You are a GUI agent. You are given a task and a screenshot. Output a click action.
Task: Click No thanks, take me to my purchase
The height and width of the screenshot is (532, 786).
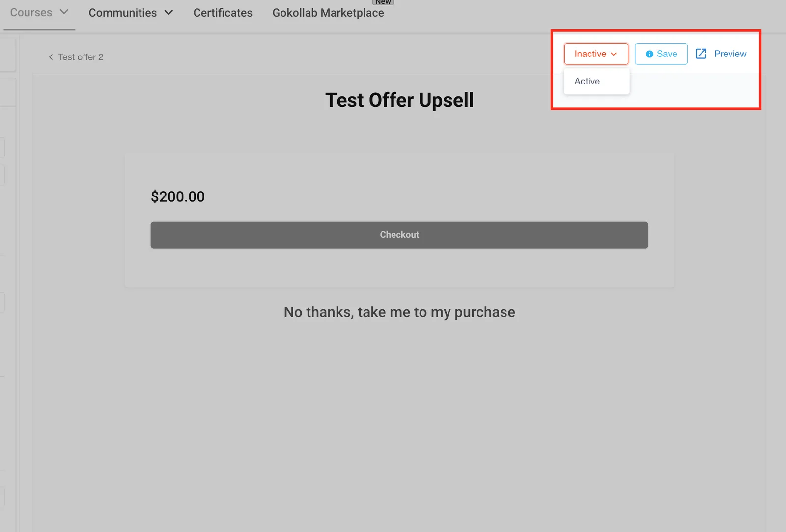click(399, 312)
